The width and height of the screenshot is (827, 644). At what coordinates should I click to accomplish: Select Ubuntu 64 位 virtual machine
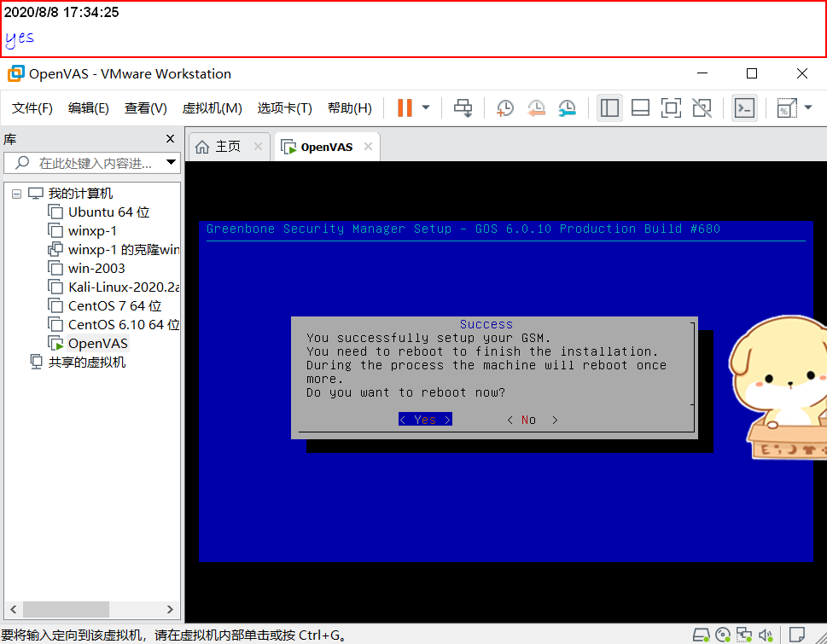(109, 212)
